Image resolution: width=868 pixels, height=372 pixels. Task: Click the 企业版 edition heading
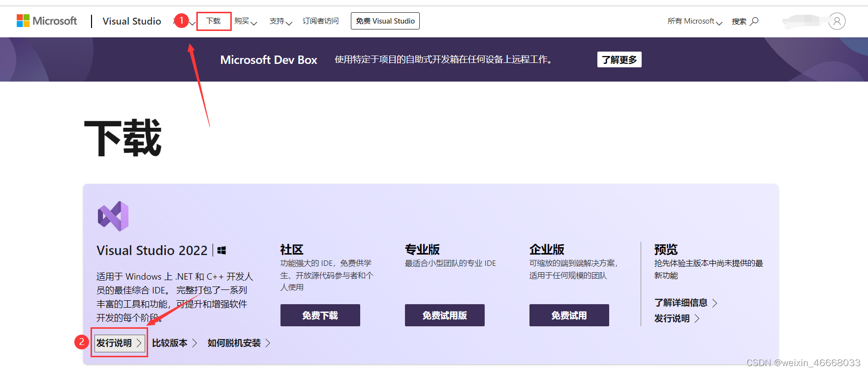pyautogui.click(x=547, y=249)
